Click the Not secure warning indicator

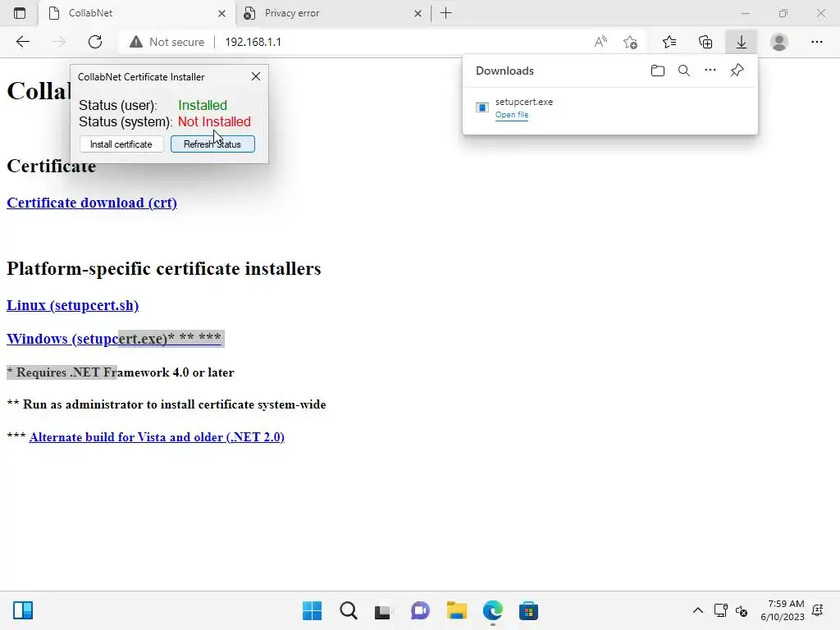tap(167, 42)
